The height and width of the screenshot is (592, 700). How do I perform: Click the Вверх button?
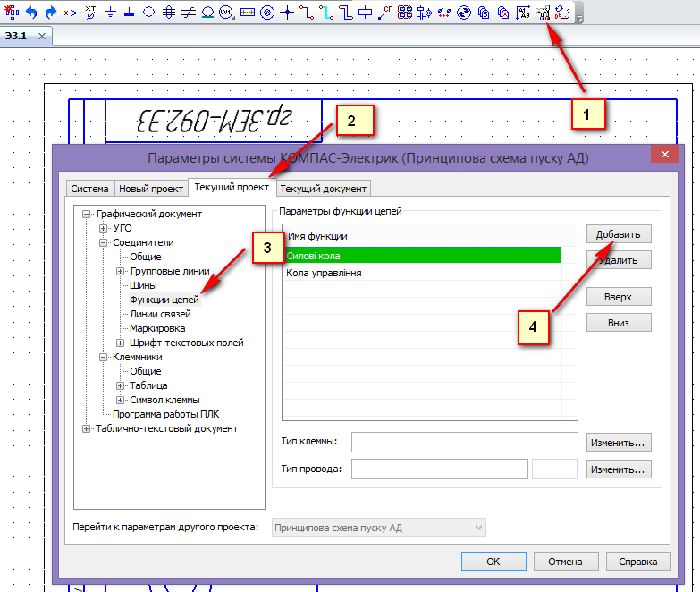click(x=619, y=296)
